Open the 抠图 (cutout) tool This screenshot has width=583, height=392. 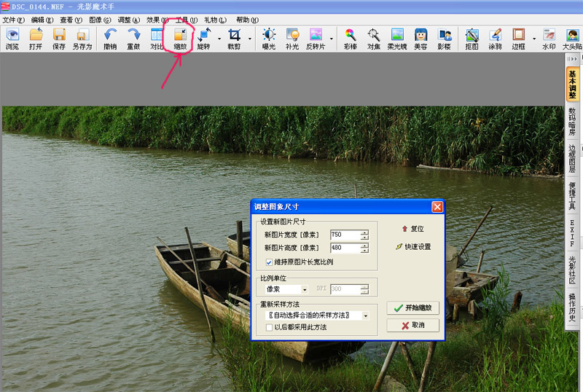tap(472, 38)
